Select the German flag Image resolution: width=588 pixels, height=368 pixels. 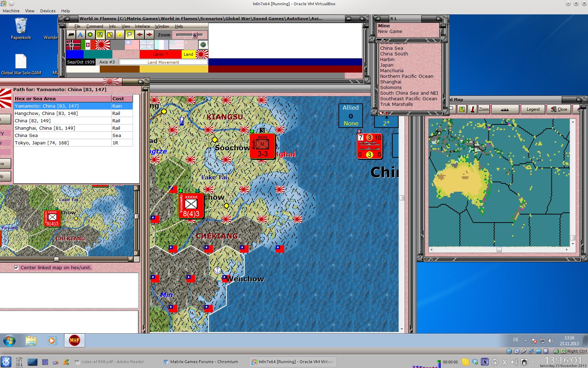pyautogui.click(x=73, y=45)
